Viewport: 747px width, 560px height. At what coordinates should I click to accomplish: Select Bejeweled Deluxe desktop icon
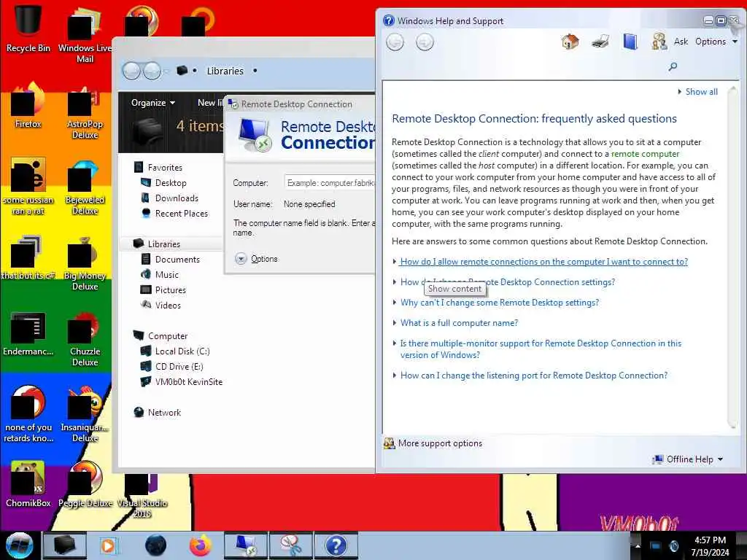coord(85,187)
